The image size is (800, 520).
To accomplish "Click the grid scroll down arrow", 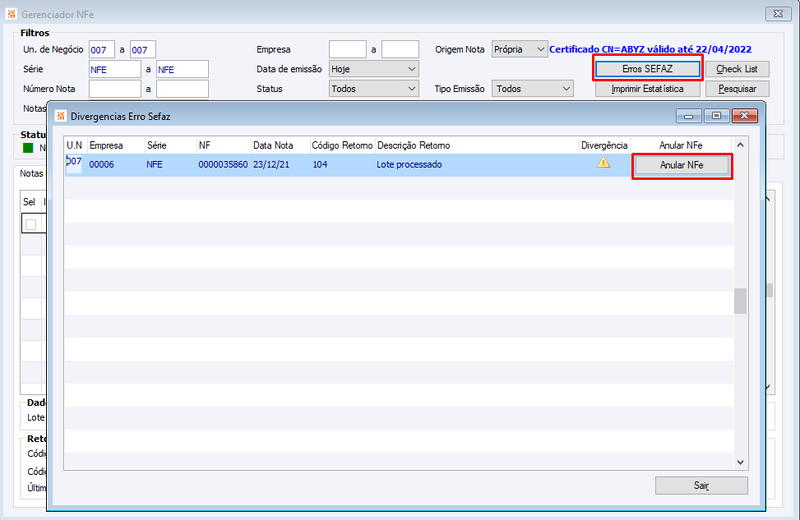I will pyautogui.click(x=740, y=462).
